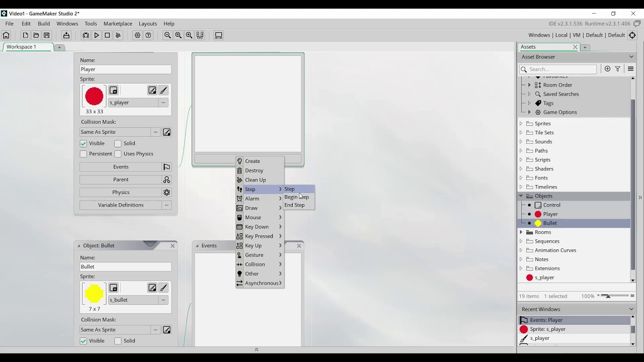Open the Marketplace menu
This screenshot has height=362, width=644.
coord(118,24)
